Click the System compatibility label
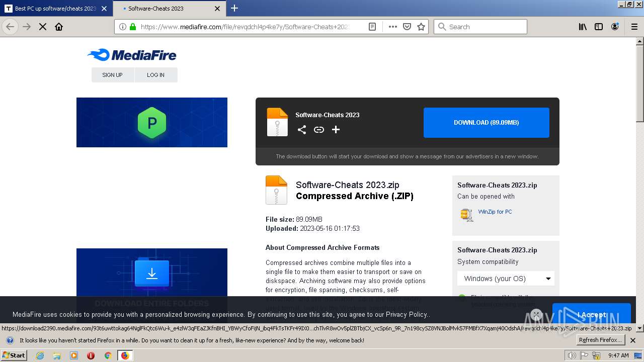Image resolution: width=644 pixels, height=362 pixels. (x=488, y=262)
